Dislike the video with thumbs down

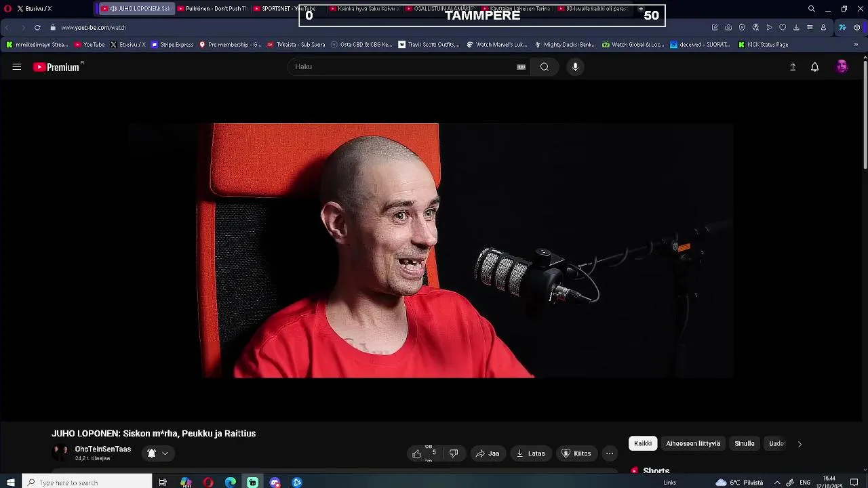(x=454, y=453)
